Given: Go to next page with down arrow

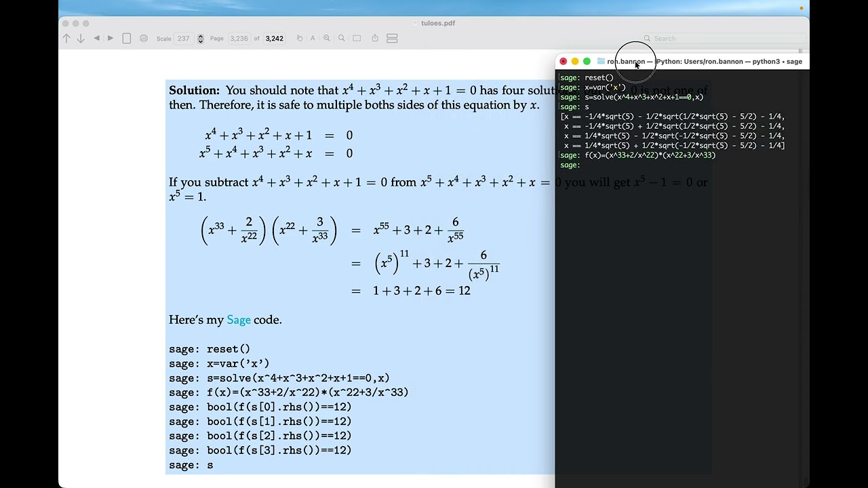Looking at the screenshot, I should tap(81, 39).
